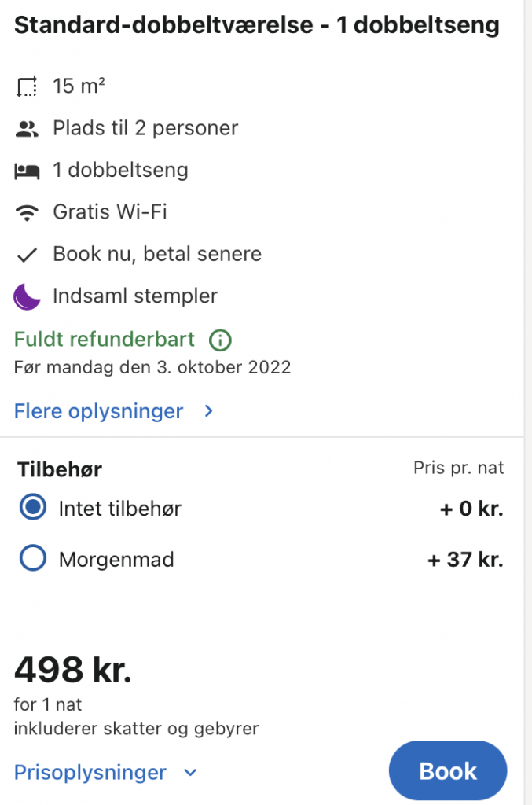Choose the Morgenmad option label
This screenshot has width=532, height=805.
(116, 559)
